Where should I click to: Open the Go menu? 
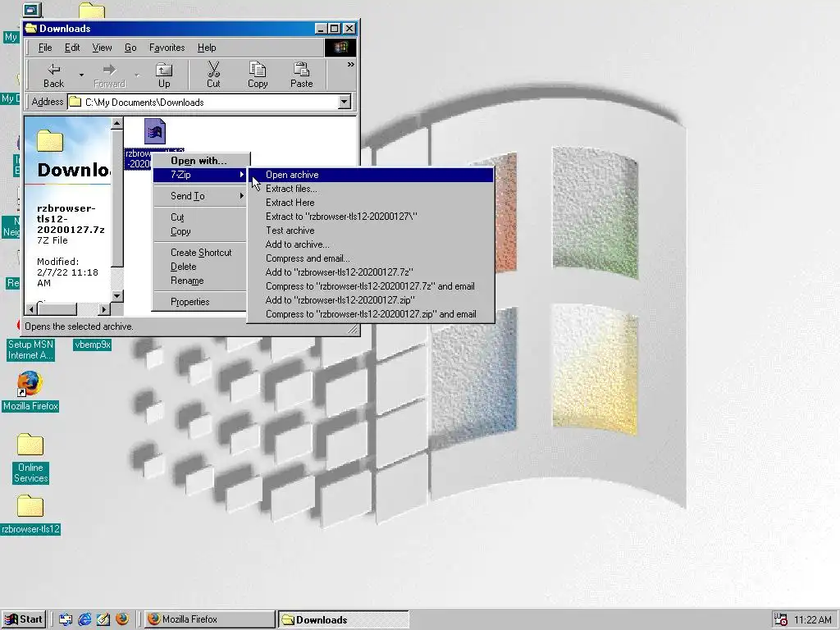tap(130, 48)
